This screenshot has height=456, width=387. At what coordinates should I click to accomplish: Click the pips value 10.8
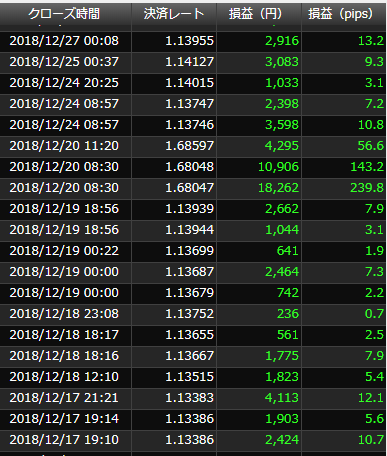pyautogui.click(x=371, y=125)
